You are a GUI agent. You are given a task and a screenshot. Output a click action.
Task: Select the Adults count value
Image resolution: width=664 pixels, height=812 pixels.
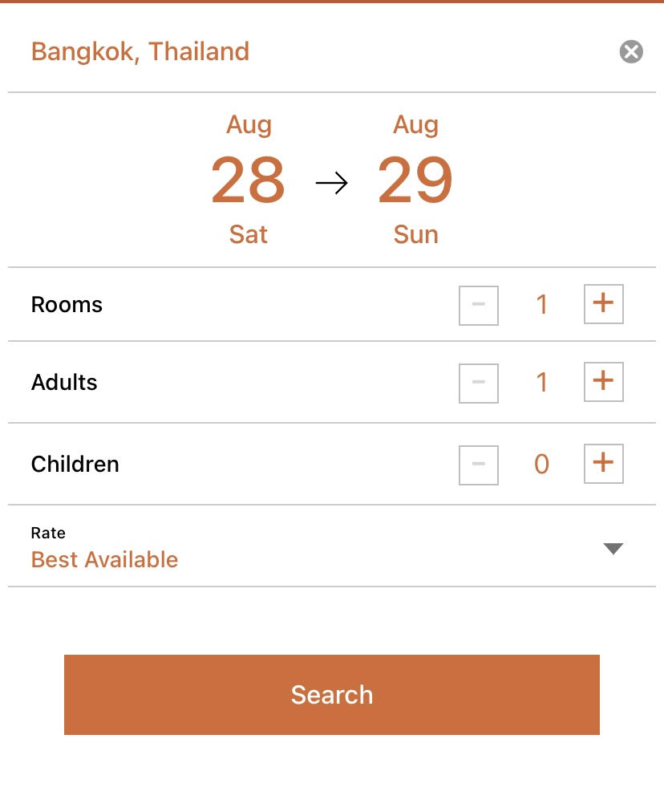tap(541, 383)
